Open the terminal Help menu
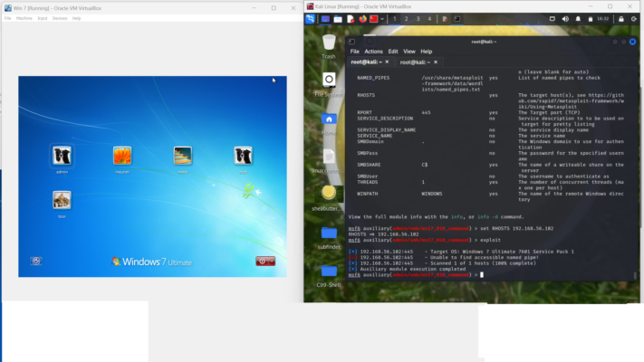Screen dimensions: 644x362 click(427, 52)
